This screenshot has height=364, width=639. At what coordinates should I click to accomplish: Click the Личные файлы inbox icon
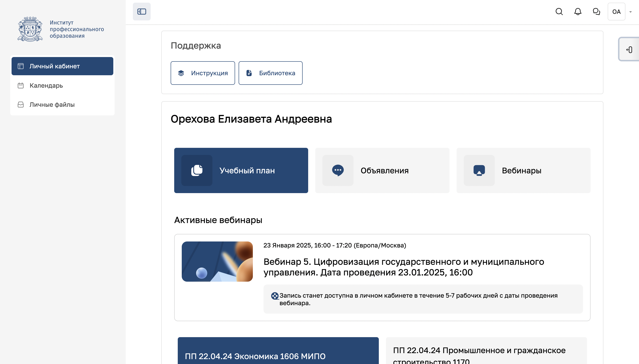(21, 105)
